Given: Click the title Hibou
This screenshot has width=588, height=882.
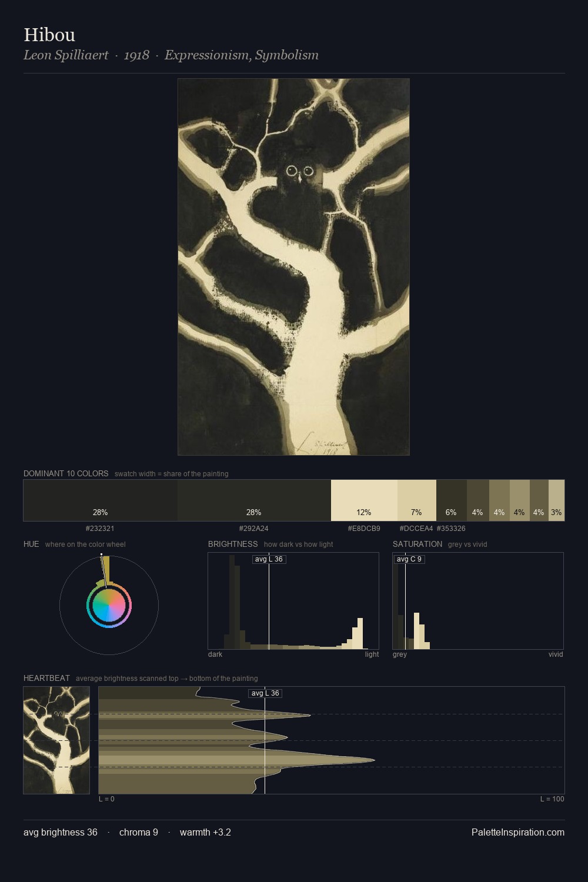Looking at the screenshot, I should [49, 35].
